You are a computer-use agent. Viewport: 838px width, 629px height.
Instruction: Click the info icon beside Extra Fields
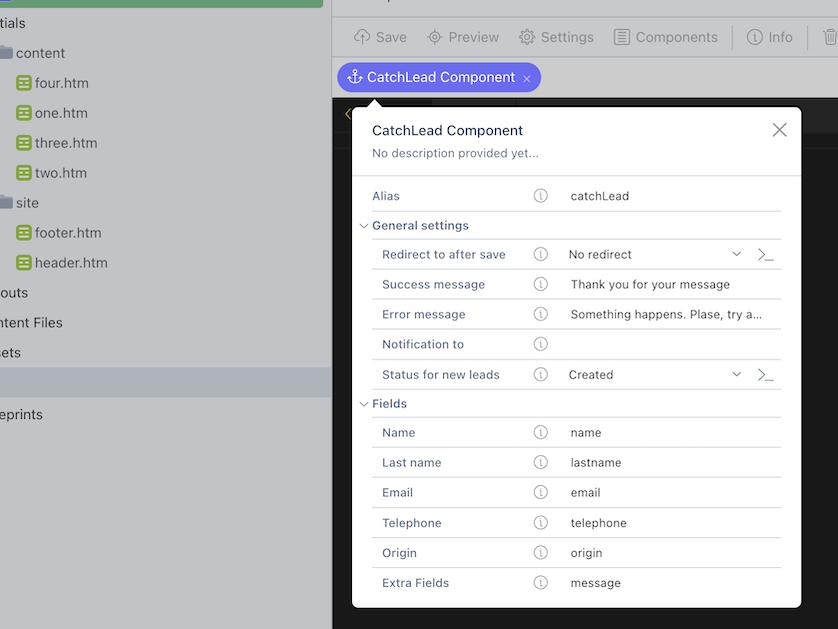point(540,583)
